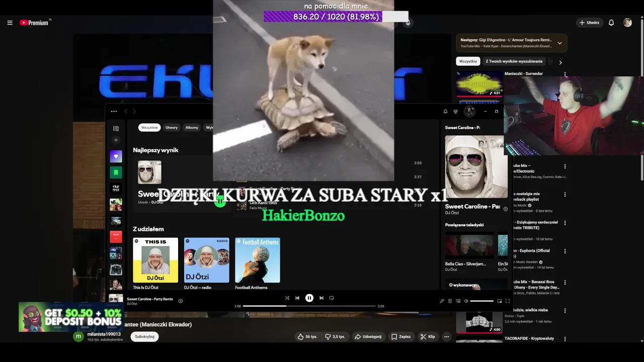Open Liked Songs purple heart playlist

[x=116, y=156]
